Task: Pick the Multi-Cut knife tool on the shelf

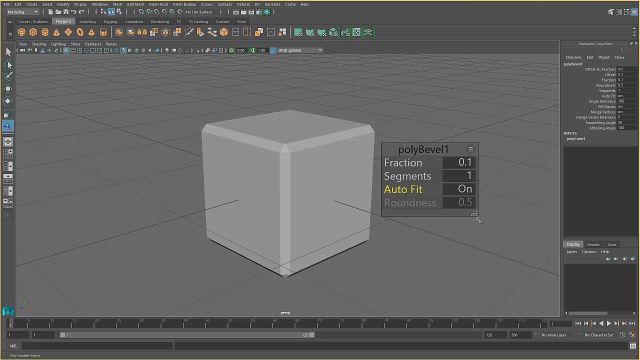Action: (x=189, y=32)
